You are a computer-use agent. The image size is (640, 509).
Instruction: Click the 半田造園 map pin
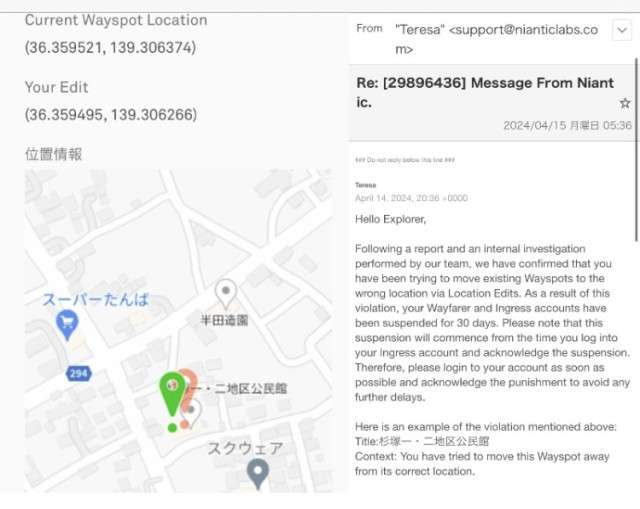(226, 293)
